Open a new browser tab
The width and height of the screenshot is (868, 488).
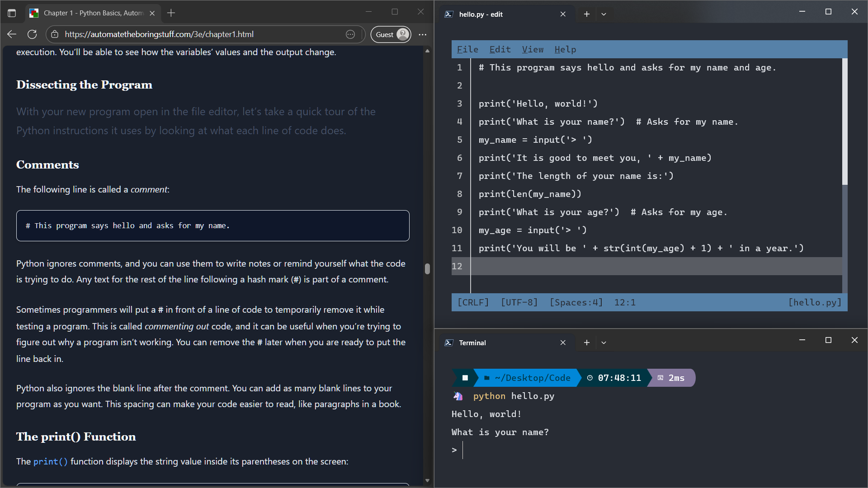[171, 13]
